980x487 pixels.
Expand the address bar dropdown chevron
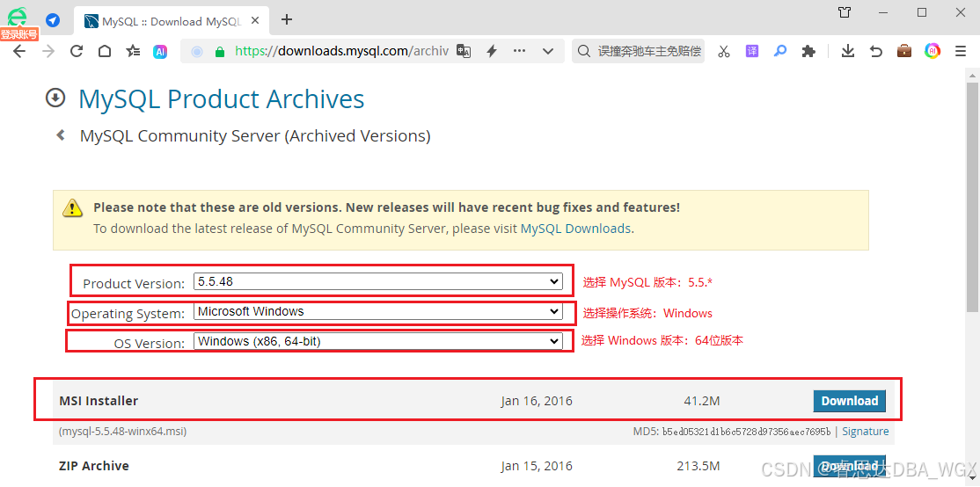point(548,51)
